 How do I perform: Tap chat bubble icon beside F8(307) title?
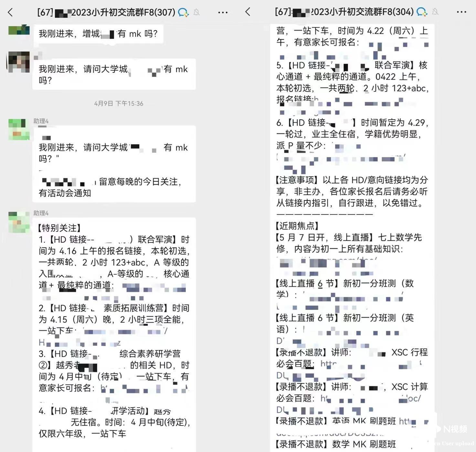pos(183,12)
